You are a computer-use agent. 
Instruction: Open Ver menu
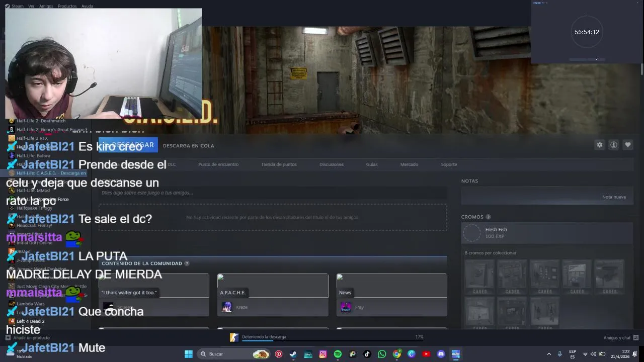(31, 6)
